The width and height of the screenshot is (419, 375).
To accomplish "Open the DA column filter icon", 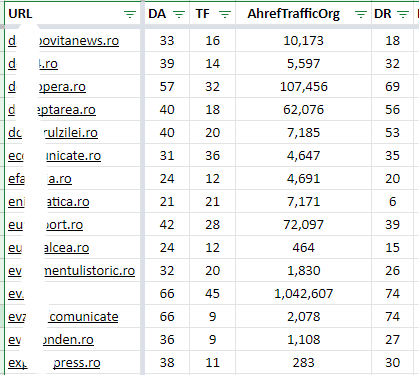I will tap(179, 14).
